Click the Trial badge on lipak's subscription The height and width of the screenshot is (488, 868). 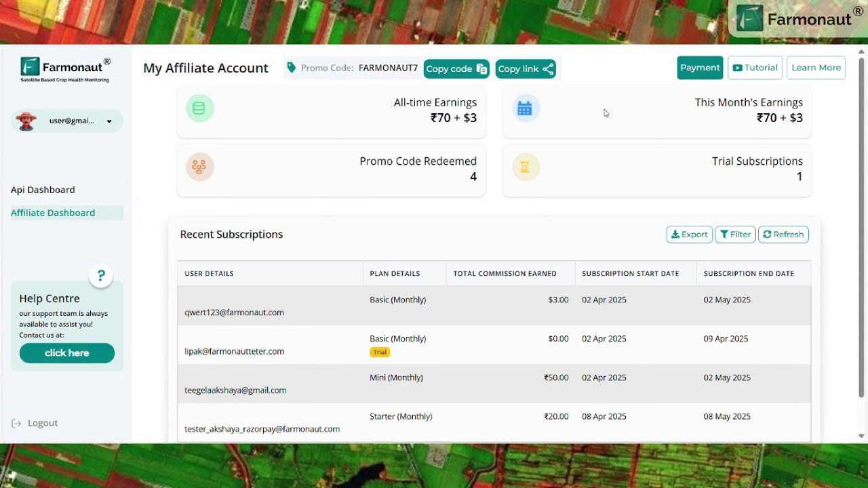(380, 352)
